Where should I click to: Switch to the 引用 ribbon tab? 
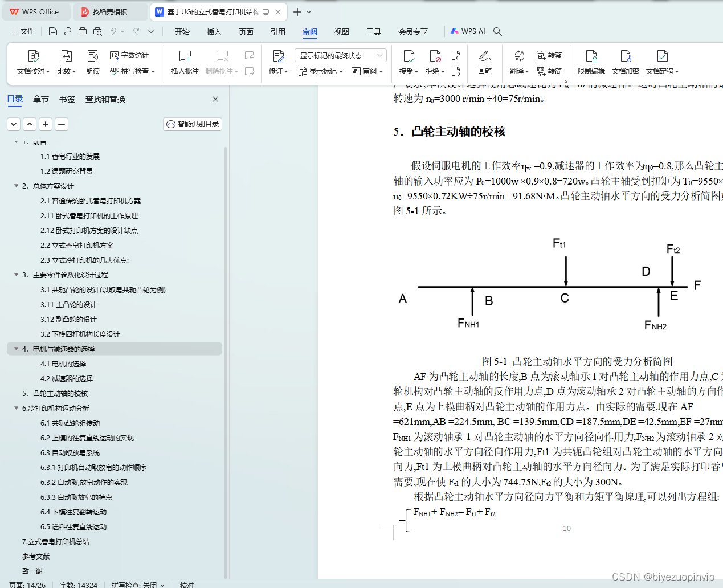(x=278, y=32)
